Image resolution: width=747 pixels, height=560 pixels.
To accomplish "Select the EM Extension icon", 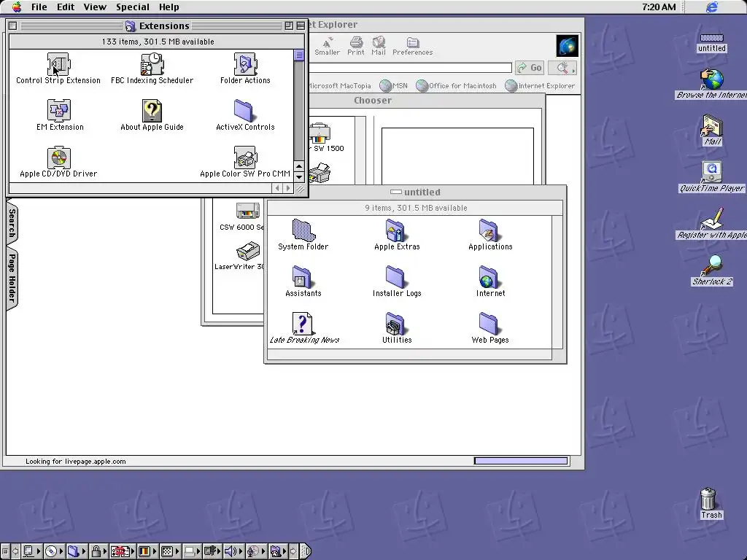I will [x=59, y=111].
